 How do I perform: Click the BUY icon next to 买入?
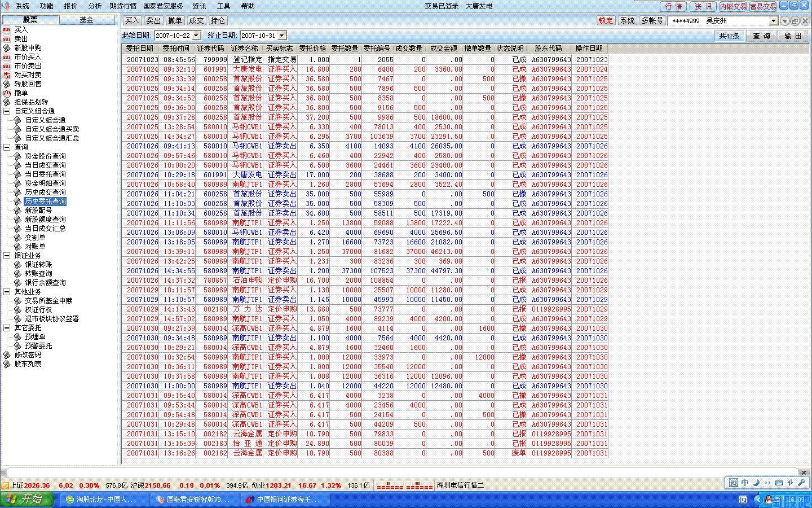7,29
